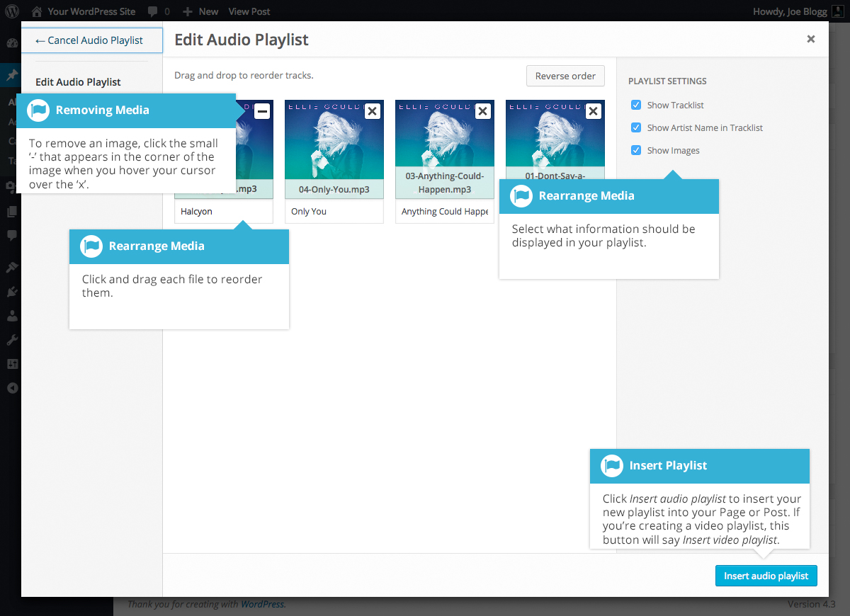
Task: Click the PLAYLIST SETTINGS heading
Action: point(667,81)
